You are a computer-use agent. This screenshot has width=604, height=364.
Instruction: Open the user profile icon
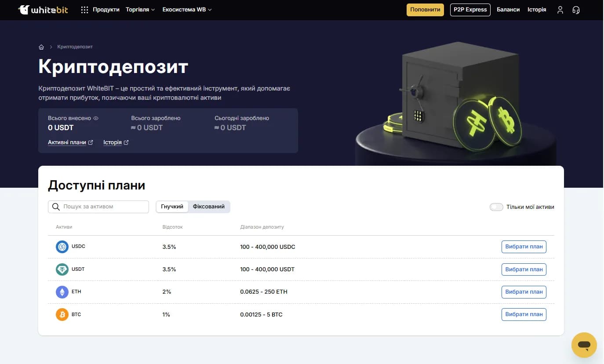(x=560, y=10)
